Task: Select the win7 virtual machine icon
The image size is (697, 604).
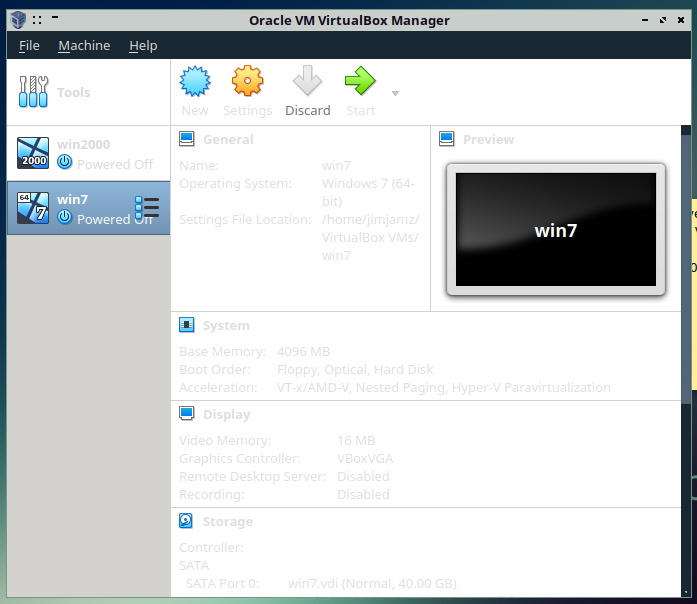Action: (33, 208)
